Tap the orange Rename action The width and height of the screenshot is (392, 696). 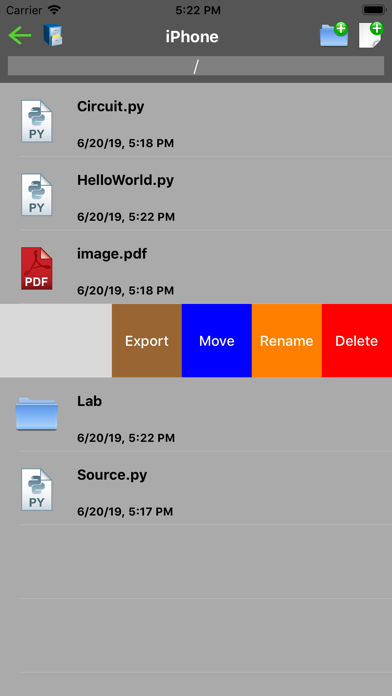click(287, 341)
